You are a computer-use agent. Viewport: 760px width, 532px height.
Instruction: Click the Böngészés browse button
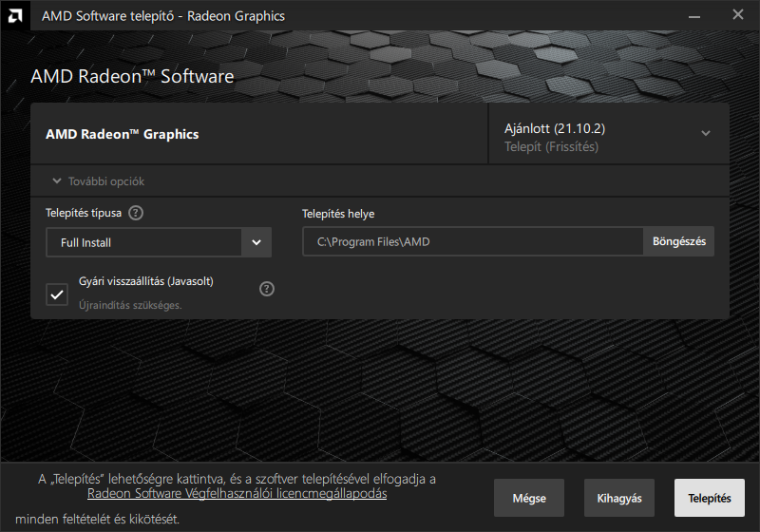coord(678,241)
